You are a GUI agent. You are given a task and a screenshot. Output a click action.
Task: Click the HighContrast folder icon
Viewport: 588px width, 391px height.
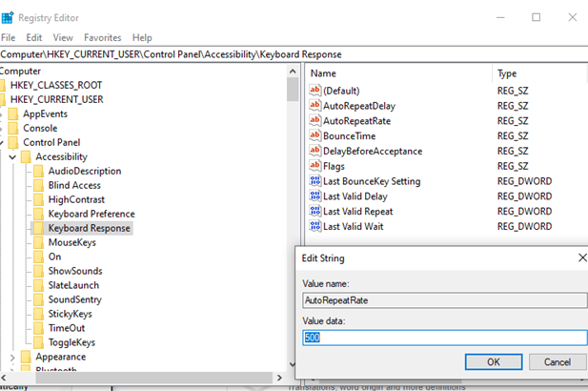click(38, 199)
